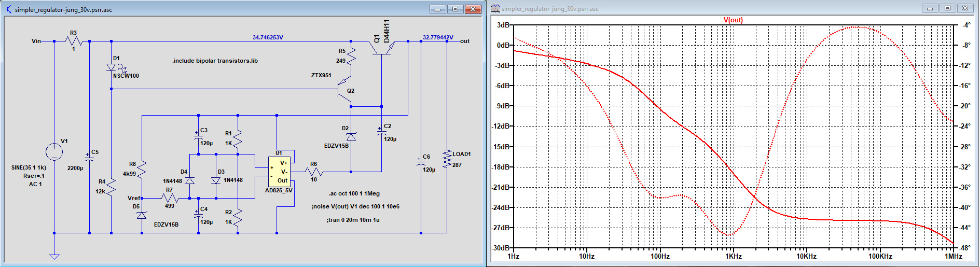This screenshot has height=267, width=980.
Task: Restore down the schematic window
Action: click(x=455, y=9)
